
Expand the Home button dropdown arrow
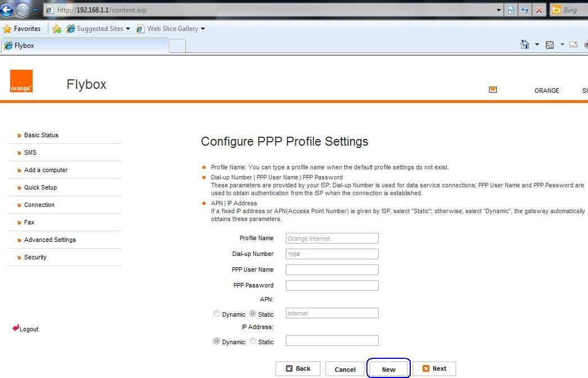point(537,44)
